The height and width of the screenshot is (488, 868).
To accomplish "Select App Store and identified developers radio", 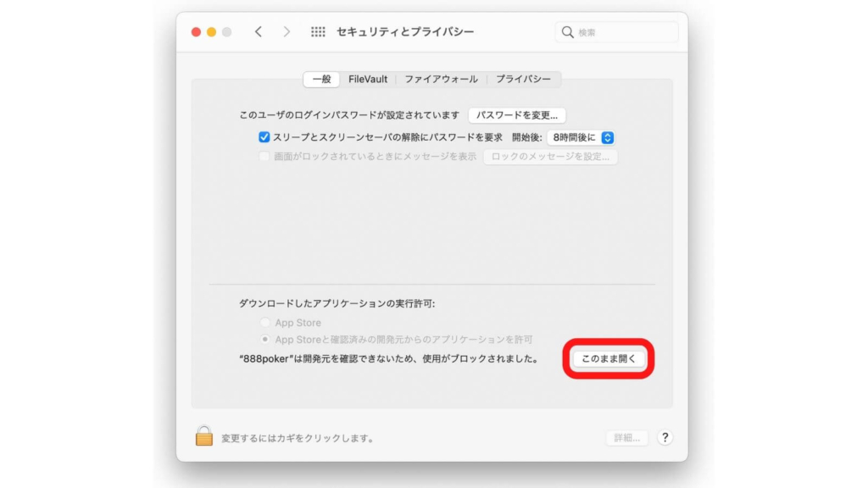I will click(265, 339).
